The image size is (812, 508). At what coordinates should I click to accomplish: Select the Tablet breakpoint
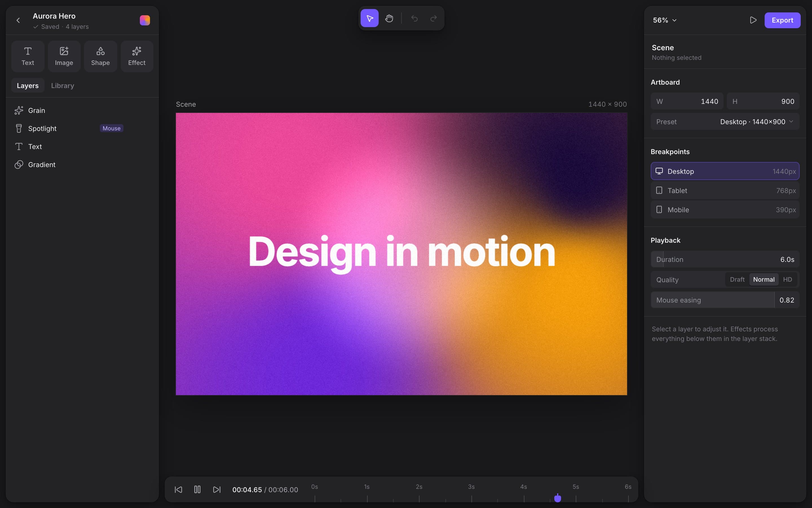click(x=725, y=190)
